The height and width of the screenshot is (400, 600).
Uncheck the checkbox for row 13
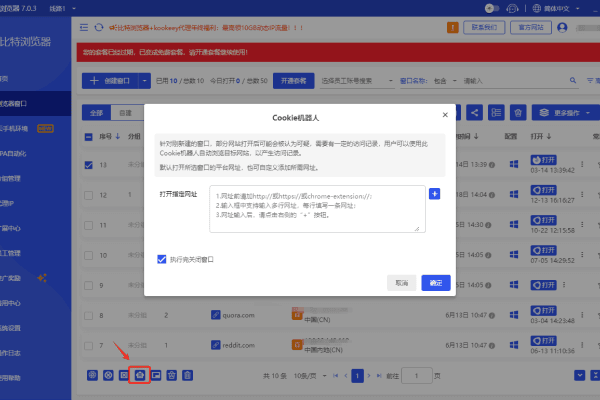[88, 165]
